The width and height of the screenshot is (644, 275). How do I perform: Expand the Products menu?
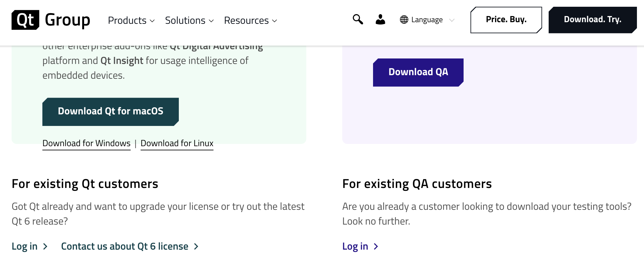coord(131,21)
